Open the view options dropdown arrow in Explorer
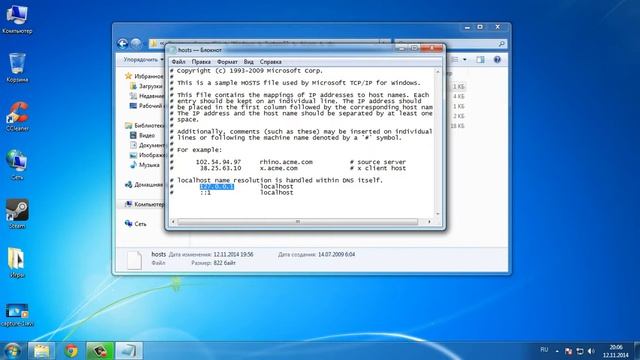The width and height of the screenshot is (640, 360). tap(464, 60)
